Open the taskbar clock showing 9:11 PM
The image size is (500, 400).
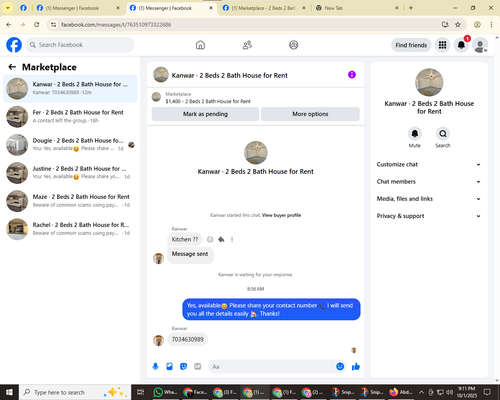pyautogui.click(x=467, y=392)
